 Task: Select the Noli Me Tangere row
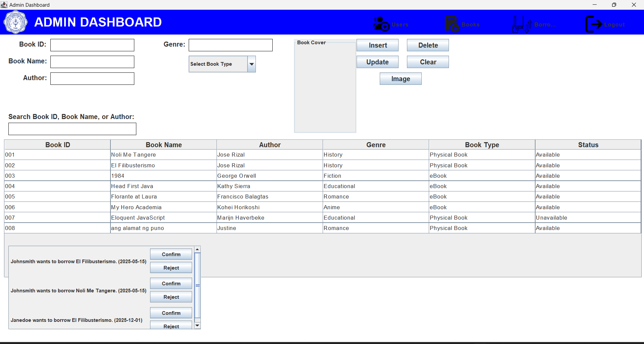323,155
